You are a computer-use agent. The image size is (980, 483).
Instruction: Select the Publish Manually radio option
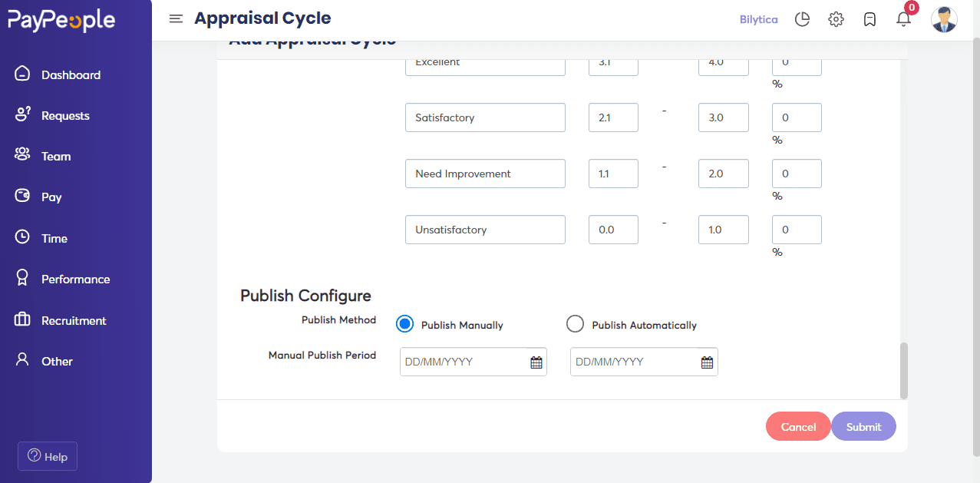coord(404,324)
